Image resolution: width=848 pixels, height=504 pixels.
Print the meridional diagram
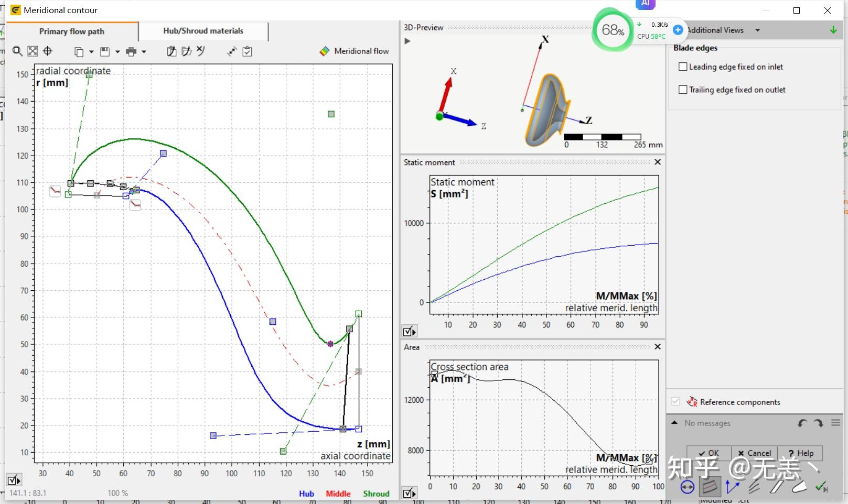point(131,51)
